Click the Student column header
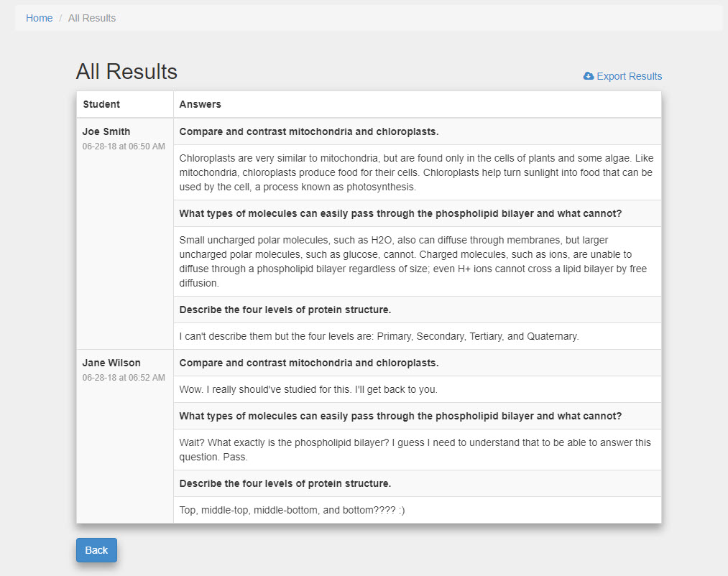Screen dimensions: 728x576 coord(101,104)
